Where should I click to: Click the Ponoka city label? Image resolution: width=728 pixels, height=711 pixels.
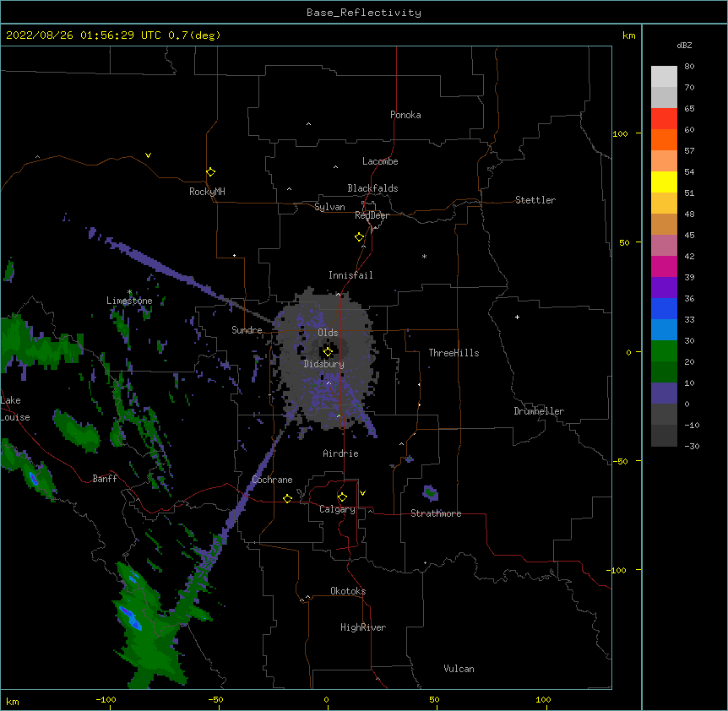tap(405, 115)
